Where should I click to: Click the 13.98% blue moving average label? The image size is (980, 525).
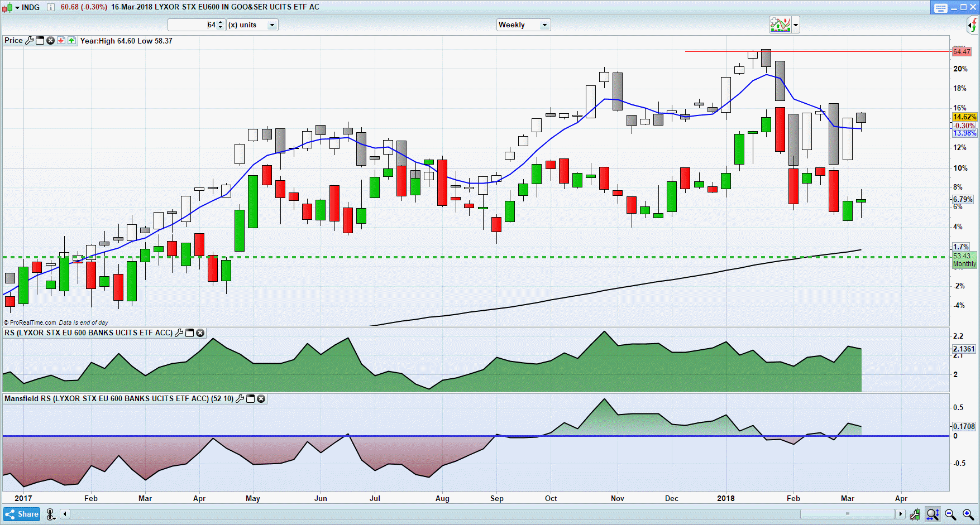964,133
